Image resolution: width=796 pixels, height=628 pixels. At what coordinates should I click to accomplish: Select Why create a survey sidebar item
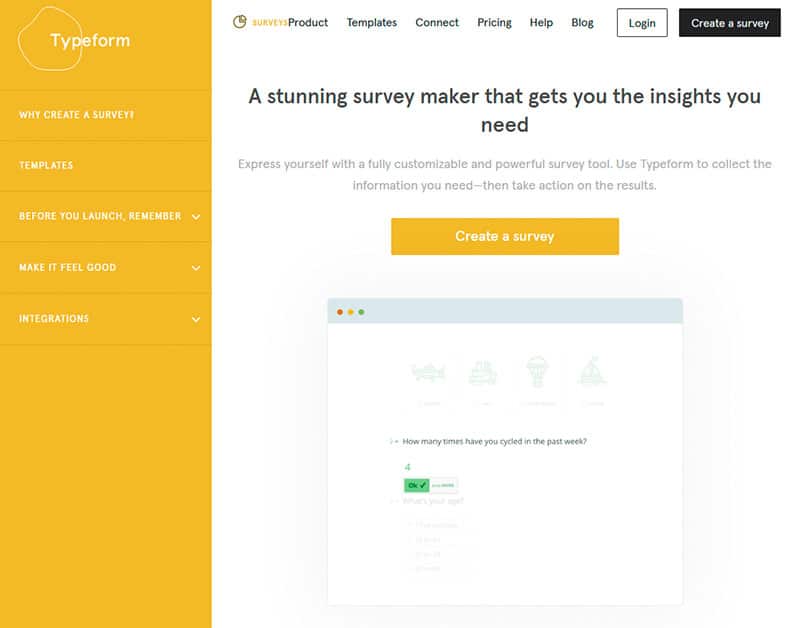(x=106, y=115)
